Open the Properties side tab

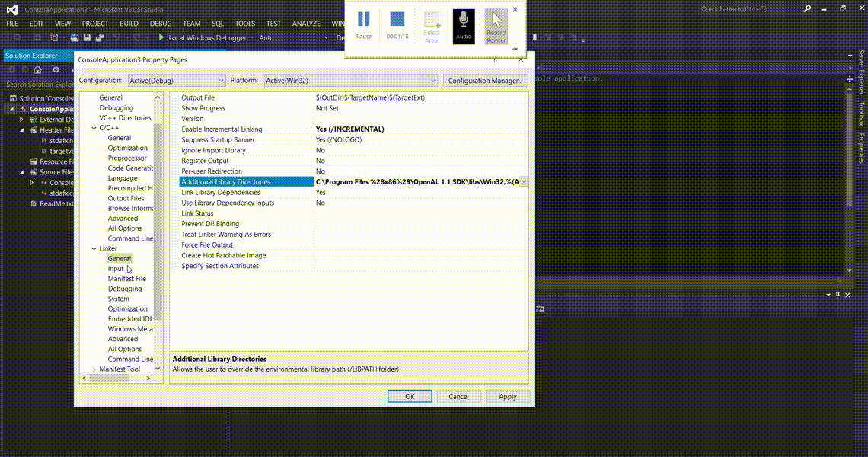pyautogui.click(x=861, y=148)
